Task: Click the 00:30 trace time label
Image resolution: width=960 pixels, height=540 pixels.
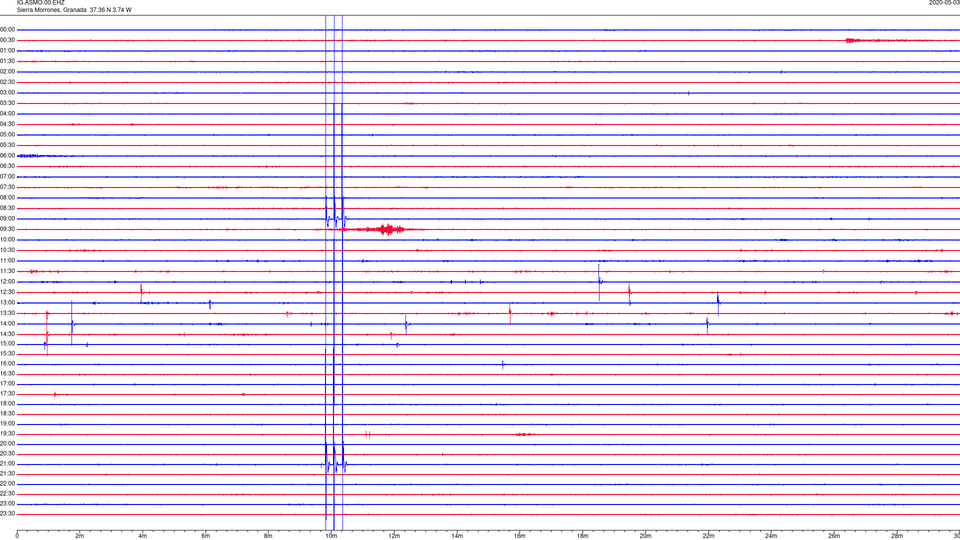Action: point(8,40)
